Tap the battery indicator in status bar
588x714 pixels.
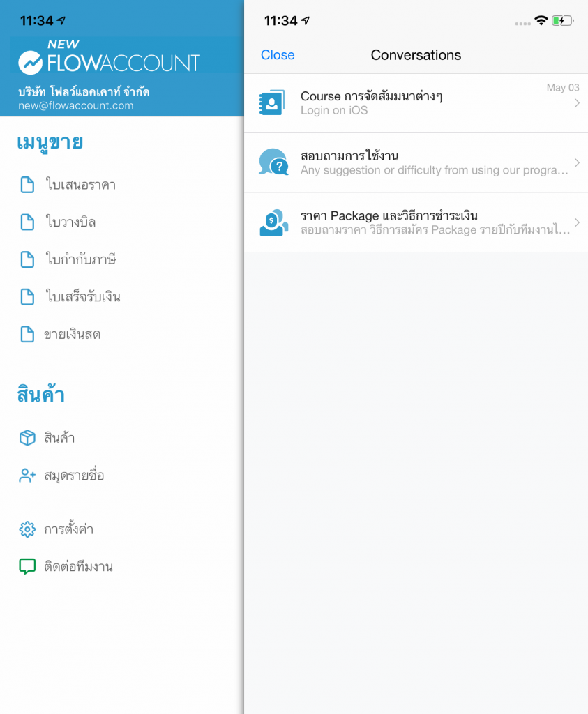pyautogui.click(x=562, y=21)
